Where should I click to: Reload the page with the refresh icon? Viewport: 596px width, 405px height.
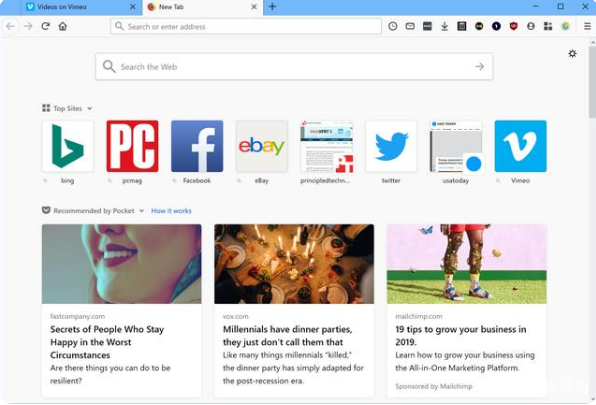click(46, 26)
